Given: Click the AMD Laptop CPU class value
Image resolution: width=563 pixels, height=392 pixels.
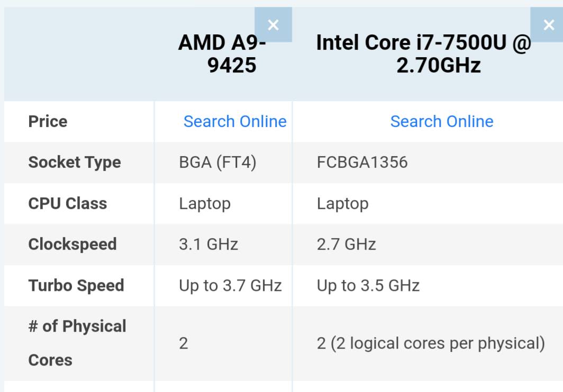Looking at the screenshot, I should (205, 204).
